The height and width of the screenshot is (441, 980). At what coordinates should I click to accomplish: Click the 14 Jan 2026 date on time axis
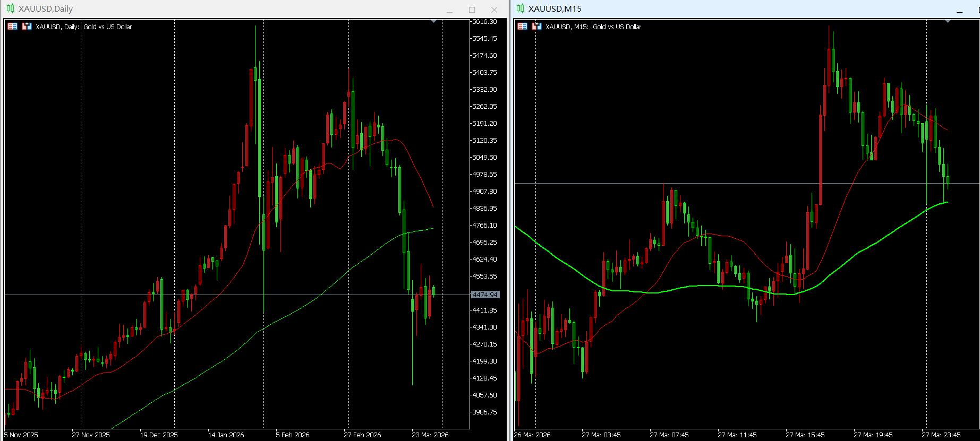click(x=226, y=435)
